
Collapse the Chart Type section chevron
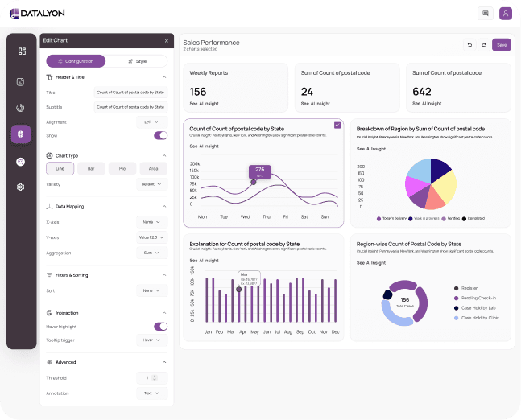coord(164,155)
